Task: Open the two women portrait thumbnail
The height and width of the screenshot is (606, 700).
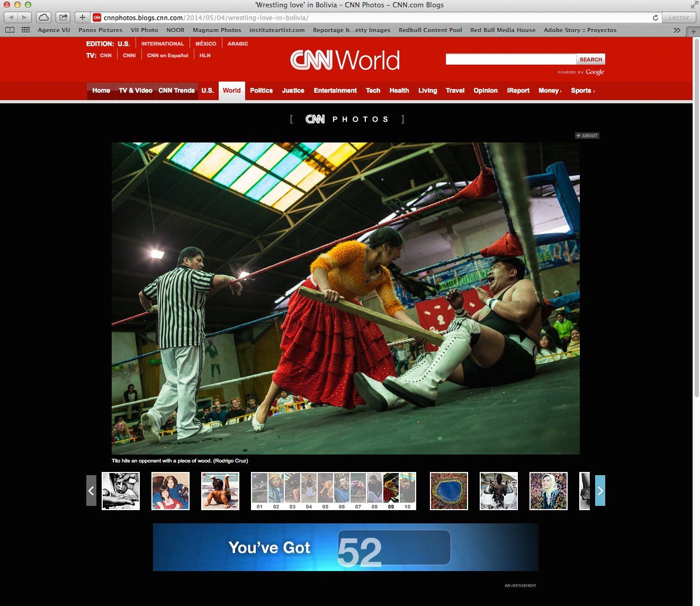Action: point(170,491)
